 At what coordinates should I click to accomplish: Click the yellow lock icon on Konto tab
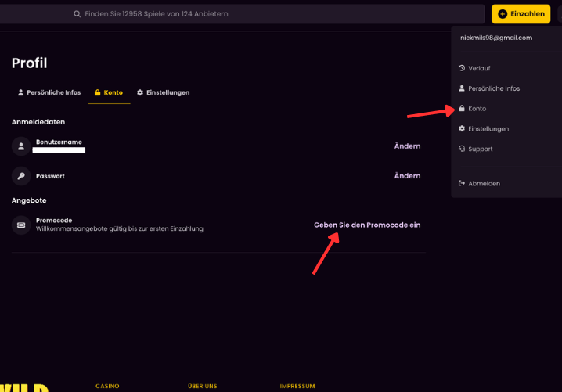(98, 92)
